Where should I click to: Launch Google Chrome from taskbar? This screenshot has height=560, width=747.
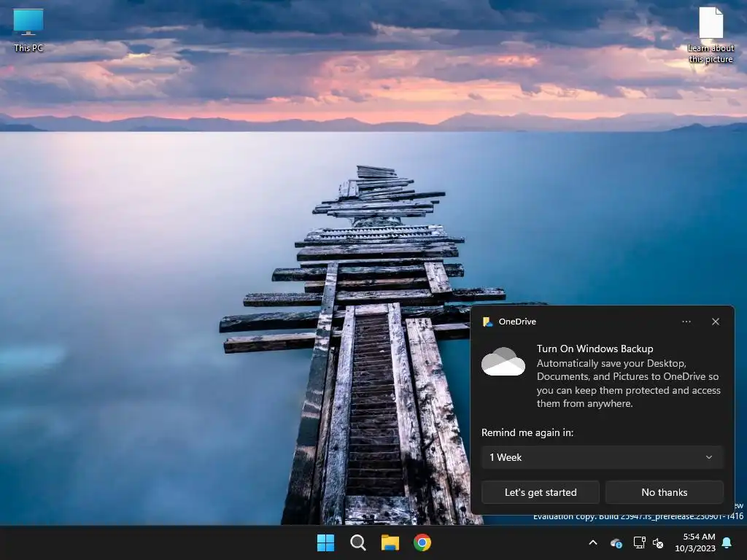pyautogui.click(x=422, y=542)
